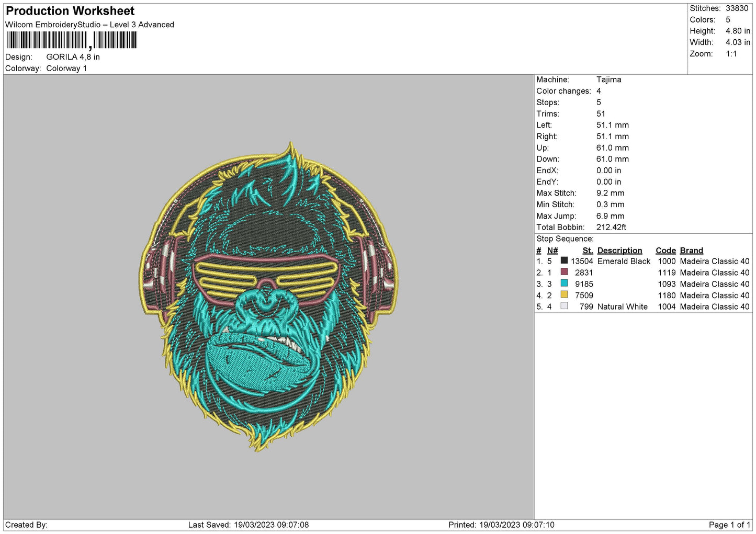Click the Max Stitch value '9.2 mm'

[611, 193]
